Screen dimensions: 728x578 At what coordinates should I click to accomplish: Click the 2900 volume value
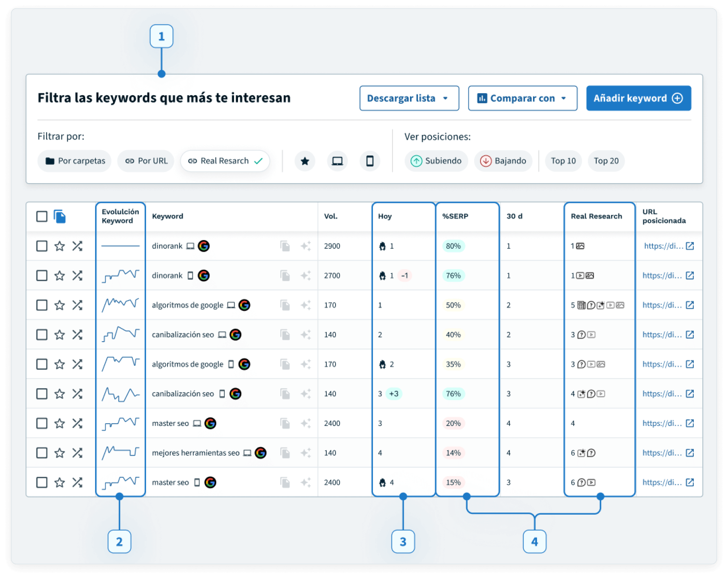332,246
